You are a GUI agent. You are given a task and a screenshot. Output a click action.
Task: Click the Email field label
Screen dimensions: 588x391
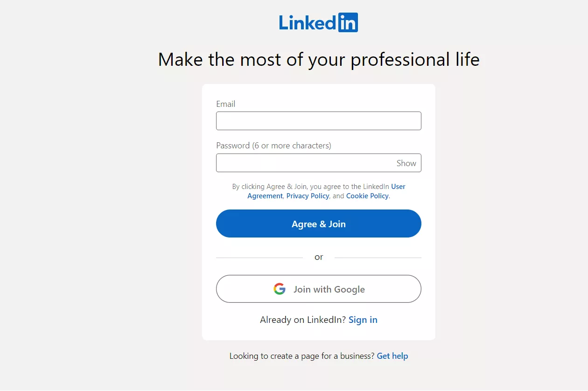(x=225, y=104)
